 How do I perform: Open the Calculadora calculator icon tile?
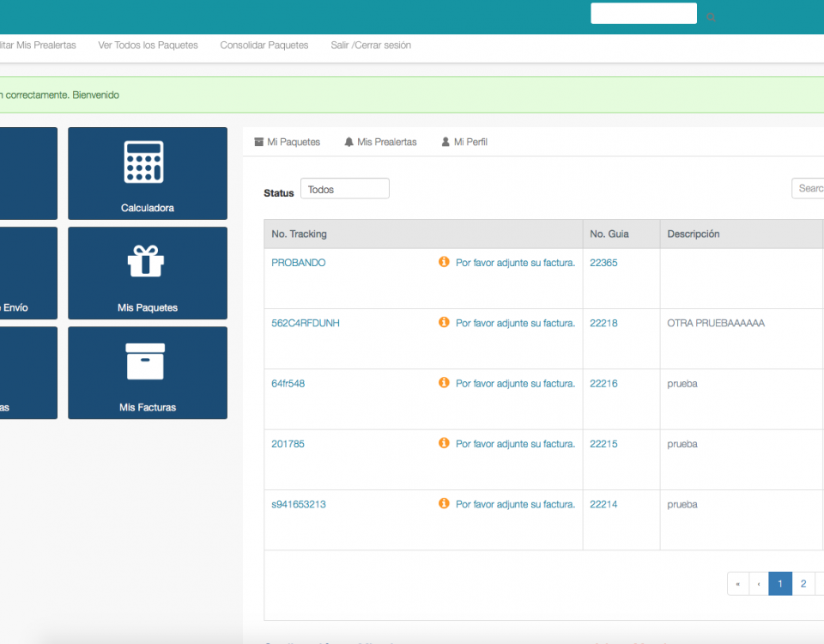(144, 162)
